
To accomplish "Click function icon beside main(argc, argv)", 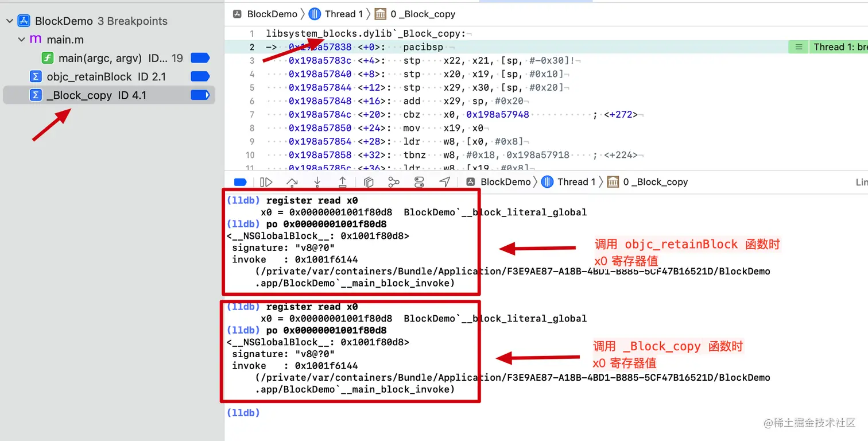I will coord(48,58).
